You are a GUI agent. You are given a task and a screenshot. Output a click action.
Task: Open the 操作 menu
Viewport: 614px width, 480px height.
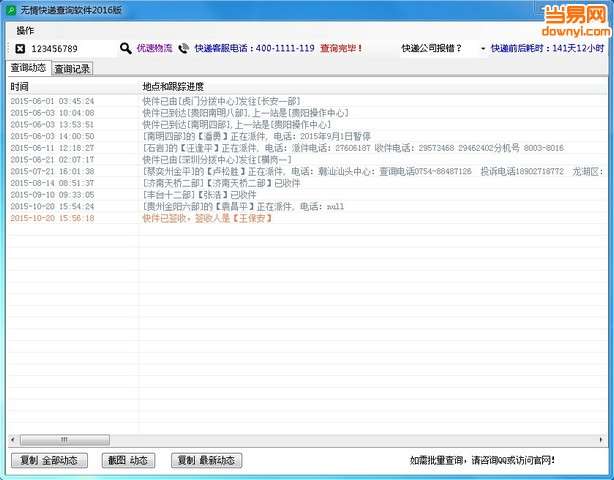click(x=25, y=31)
